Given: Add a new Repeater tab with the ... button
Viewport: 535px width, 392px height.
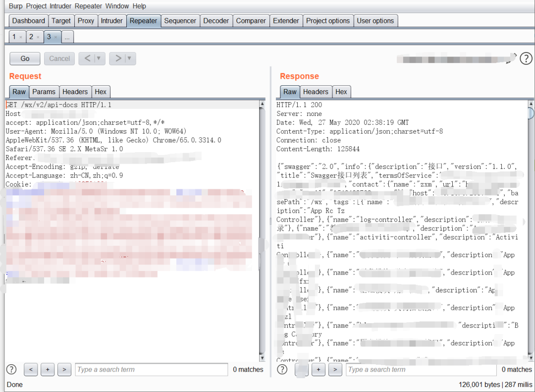Looking at the screenshot, I should pyautogui.click(x=67, y=37).
